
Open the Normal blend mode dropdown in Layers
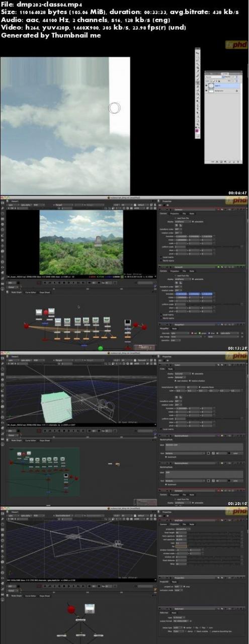pyautogui.click(x=215, y=77)
